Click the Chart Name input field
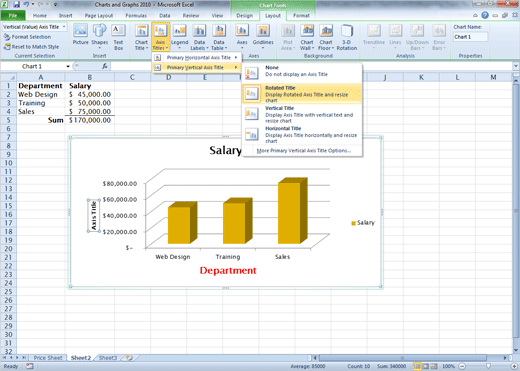The width and height of the screenshot is (520, 371). pos(470,37)
